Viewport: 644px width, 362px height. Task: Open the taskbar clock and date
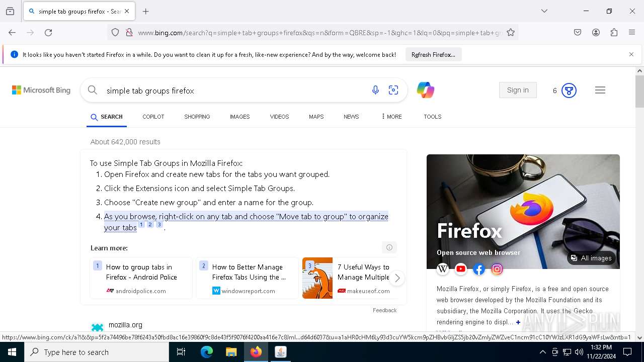click(601, 352)
